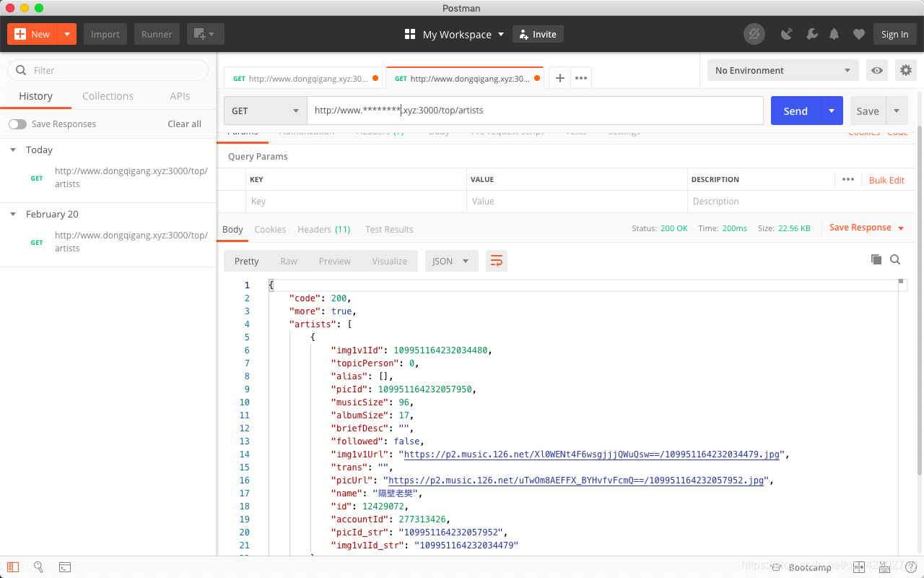The height and width of the screenshot is (578, 924).
Task: Open request tabs more options ellipsis
Action: (x=581, y=78)
